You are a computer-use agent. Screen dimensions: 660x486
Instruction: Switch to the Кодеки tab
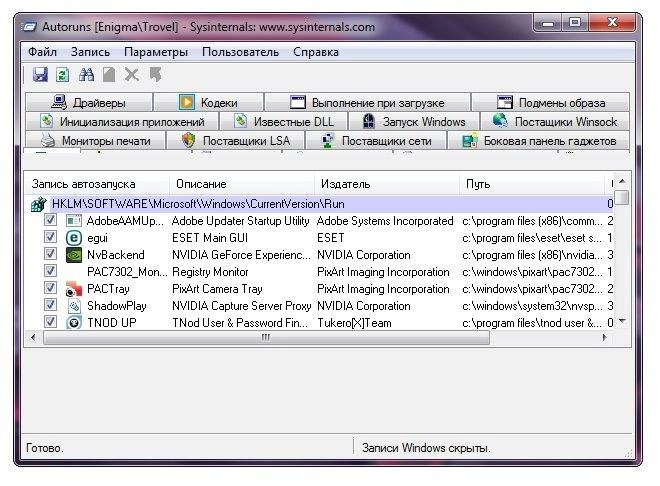pyautogui.click(x=208, y=102)
